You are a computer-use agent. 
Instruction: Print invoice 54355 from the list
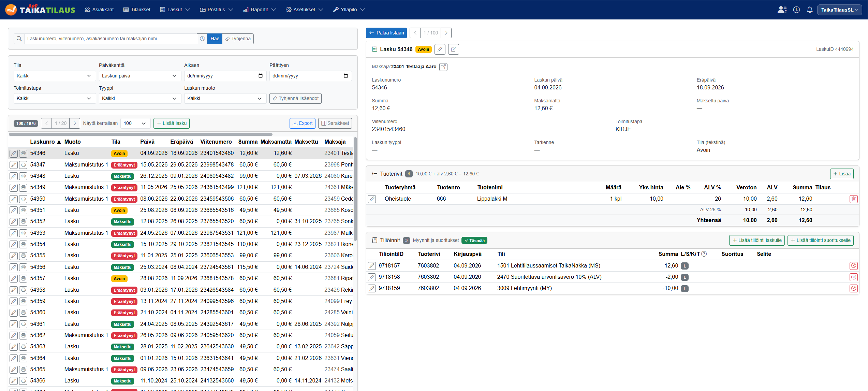click(x=23, y=256)
